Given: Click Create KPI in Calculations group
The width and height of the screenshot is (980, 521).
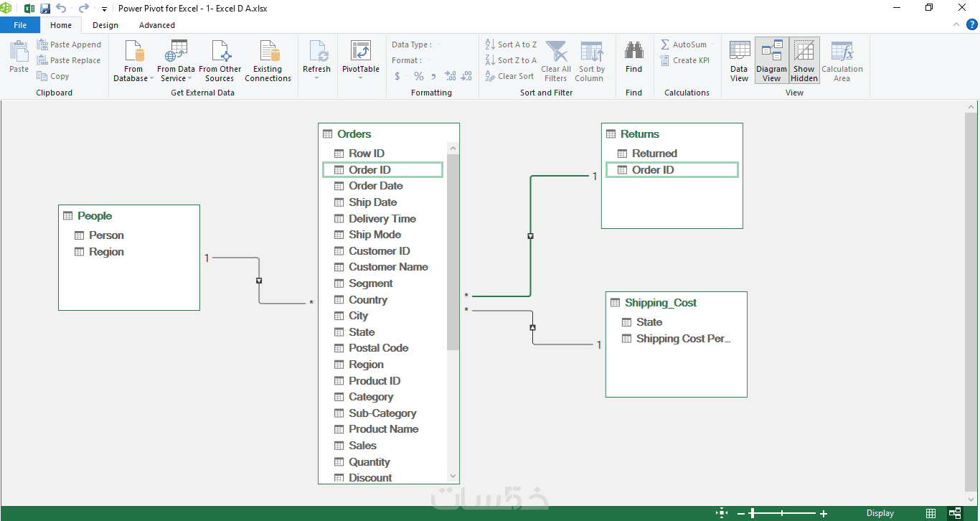Looking at the screenshot, I should tap(685, 60).
